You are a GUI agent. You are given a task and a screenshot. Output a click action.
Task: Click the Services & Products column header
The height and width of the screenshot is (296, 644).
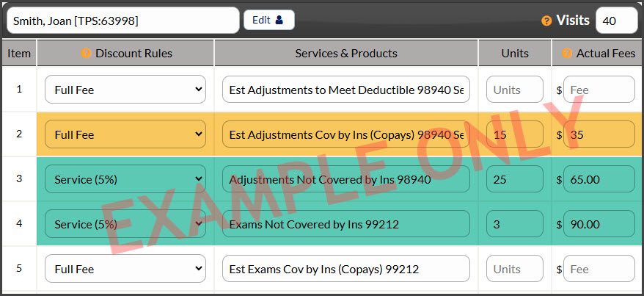click(346, 53)
